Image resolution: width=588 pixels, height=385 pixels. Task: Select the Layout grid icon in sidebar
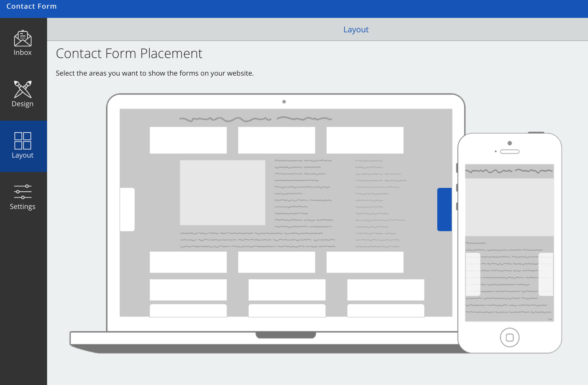click(x=23, y=141)
